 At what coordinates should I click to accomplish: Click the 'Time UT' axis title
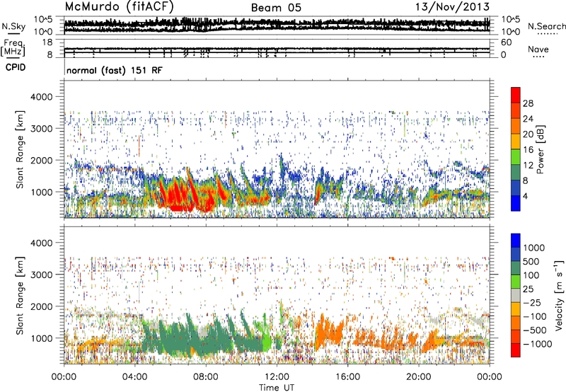pyautogui.click(x=277, y=387)
